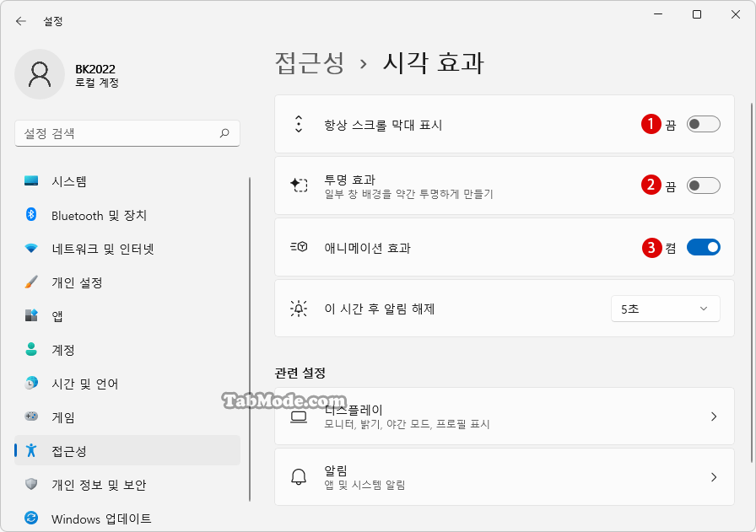Open Bluetooth 및 장치 via its icon
The width and height of the screenshot is (756, 532).
(31, 214)
